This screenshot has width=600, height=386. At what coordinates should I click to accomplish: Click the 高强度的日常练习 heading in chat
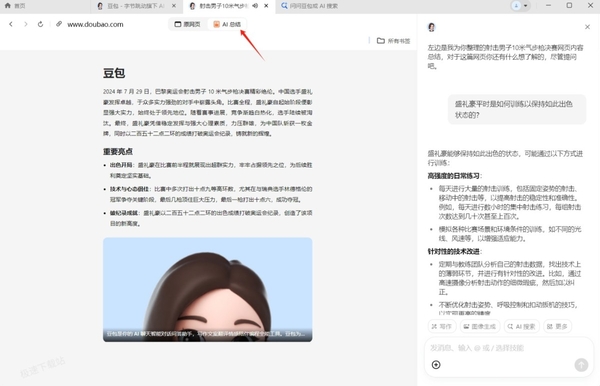[x=455, y=176]
